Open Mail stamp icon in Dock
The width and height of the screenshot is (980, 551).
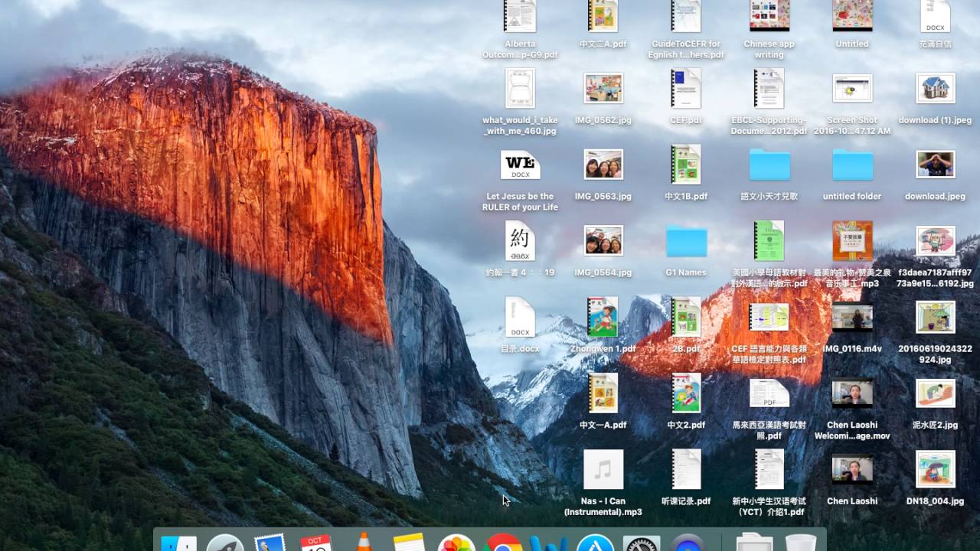(x=270, y=543)
